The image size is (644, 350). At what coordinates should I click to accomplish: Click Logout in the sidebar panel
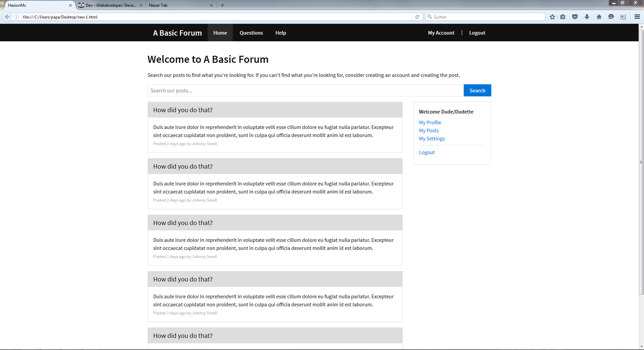pos(427,152)
